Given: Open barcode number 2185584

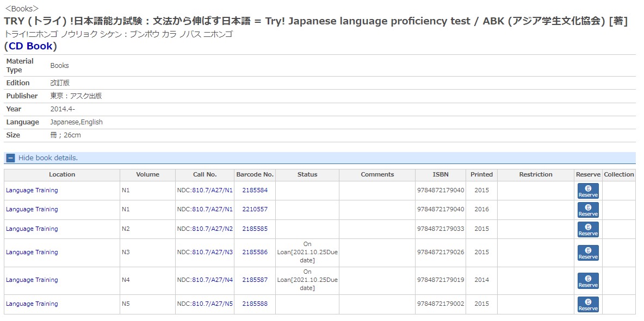Looking at the screenshot, I should tap(255, 190).
